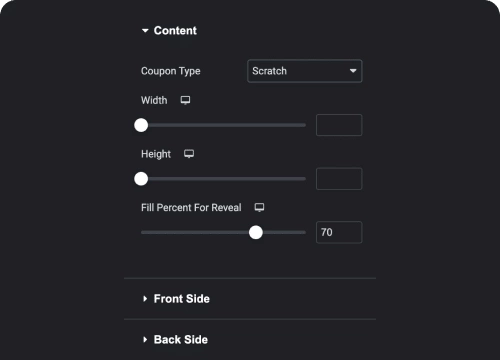This screenshot has height=360, width=500.
Task: Click the Fill Percent input showing 70
Action: pos(339,232)
